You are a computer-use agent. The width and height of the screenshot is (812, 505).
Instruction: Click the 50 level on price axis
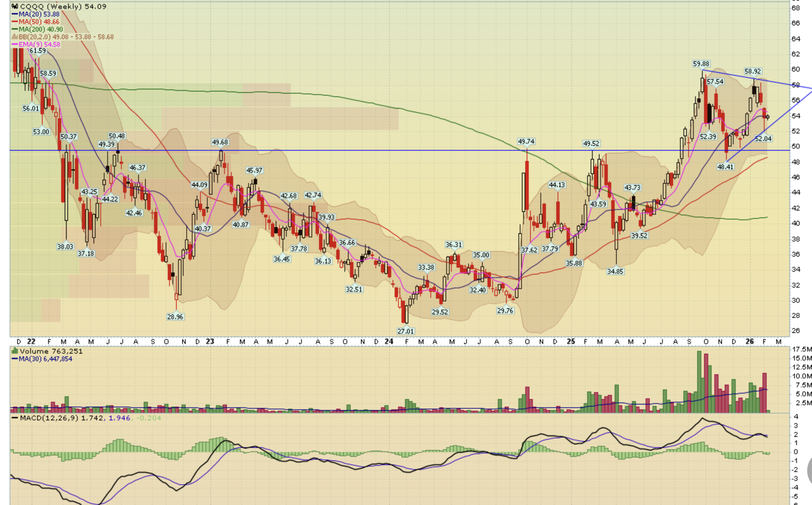tap(796, 147)
